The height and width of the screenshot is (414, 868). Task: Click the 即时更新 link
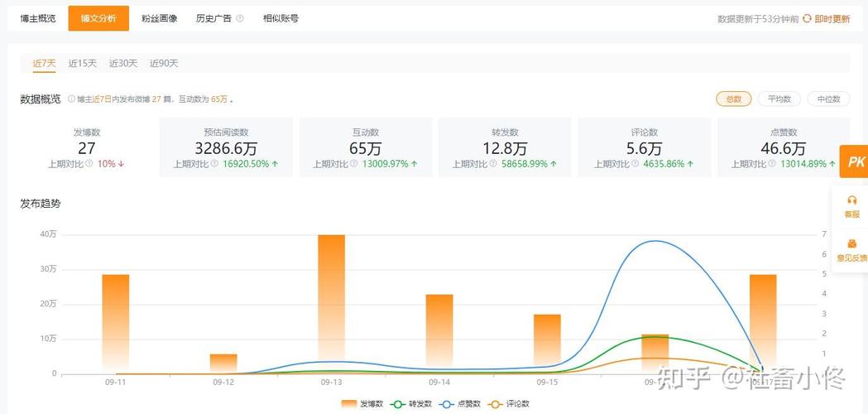pyautogui.click(x=832, y=19)
